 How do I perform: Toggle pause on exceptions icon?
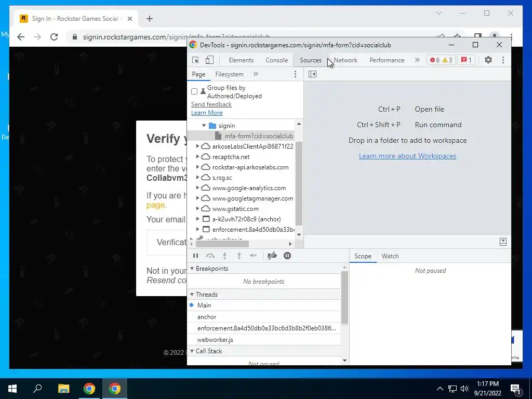(x=287, y=256)
